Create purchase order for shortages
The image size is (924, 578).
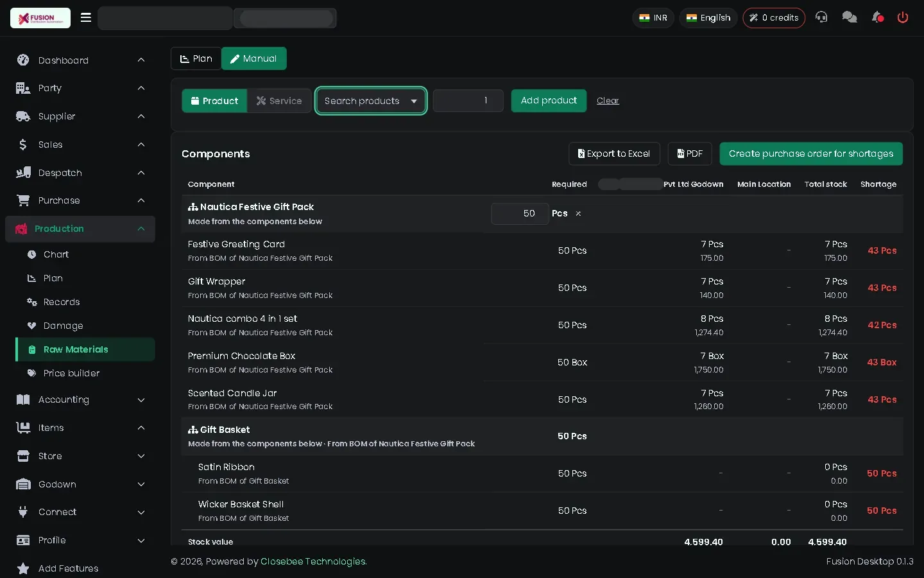click(811, 153)
